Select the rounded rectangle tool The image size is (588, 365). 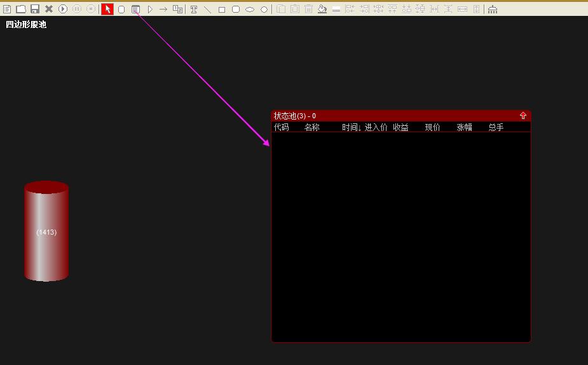236,10
